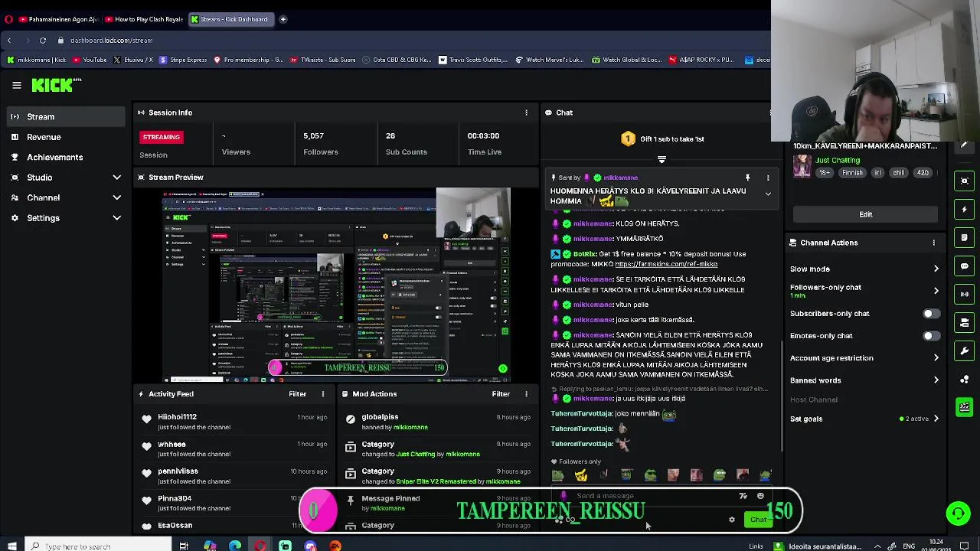
Task: Expand pinned message with chevron
Action: click(x=768, y=194)
